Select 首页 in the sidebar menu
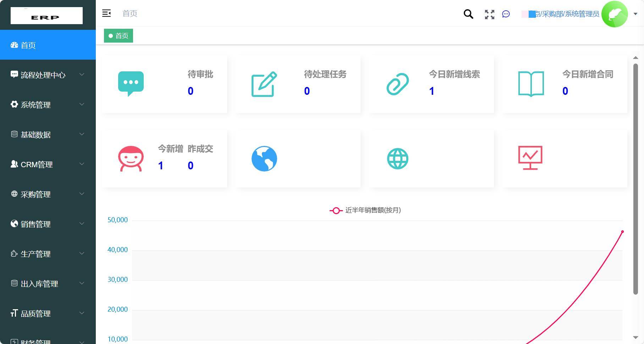 tap(48, 45)
